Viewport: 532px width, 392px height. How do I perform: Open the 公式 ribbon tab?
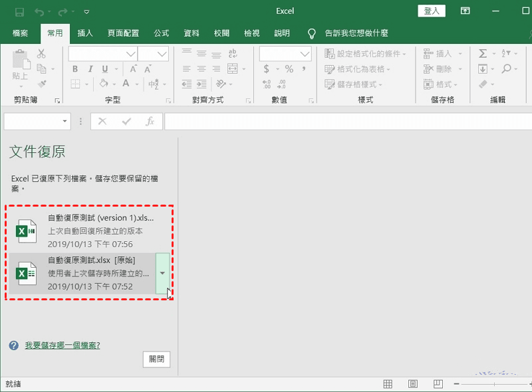pyautogui.click(x=161, y=33)
